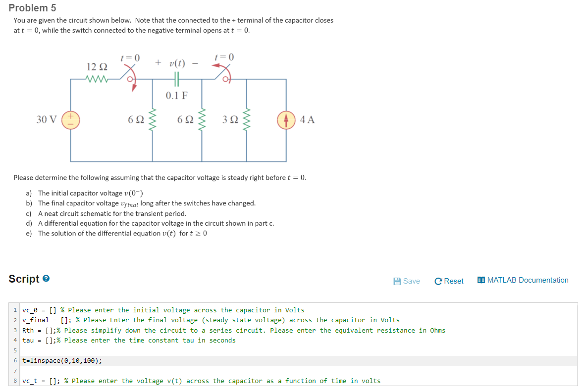588x392 pixels.
Task: Click the Reset button
Action: pos(449,281)
